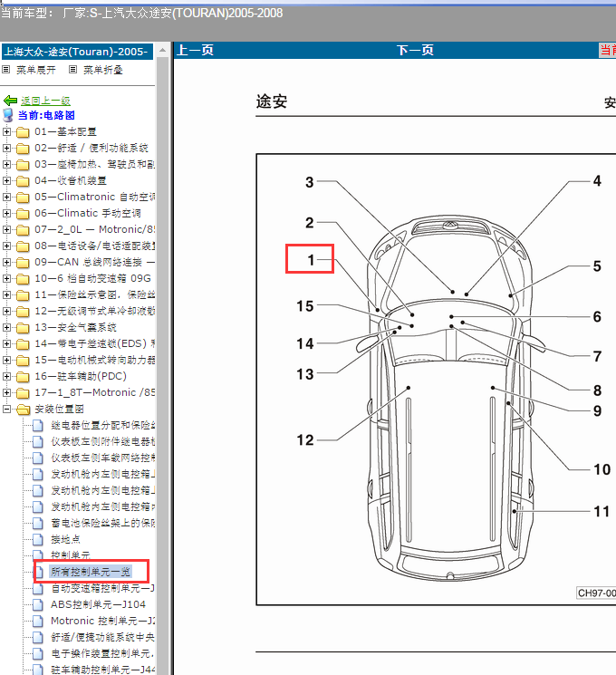616x675 pixels.
Task: Open the 控制单元 document
Action: click(x=71, y=555)
